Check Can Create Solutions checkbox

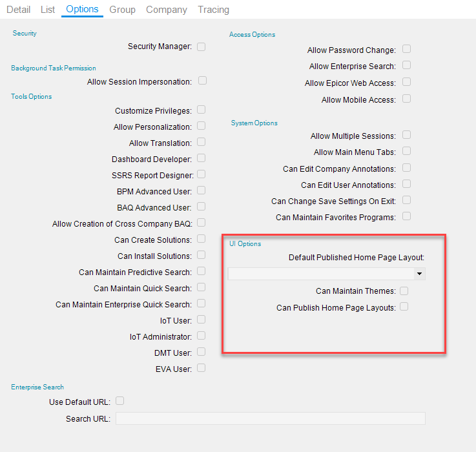[201, 239]
